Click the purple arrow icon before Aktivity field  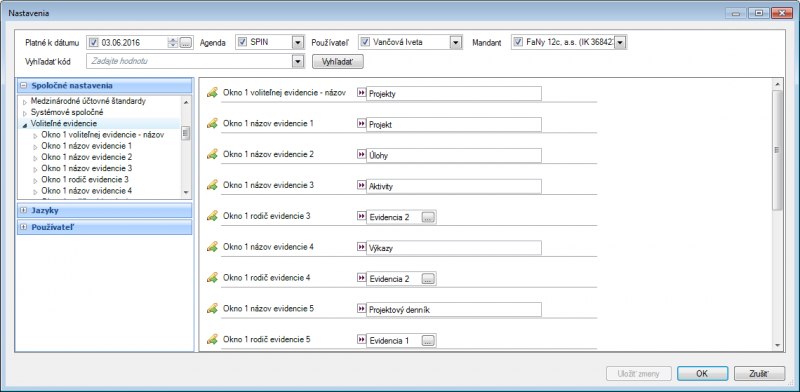361,186
